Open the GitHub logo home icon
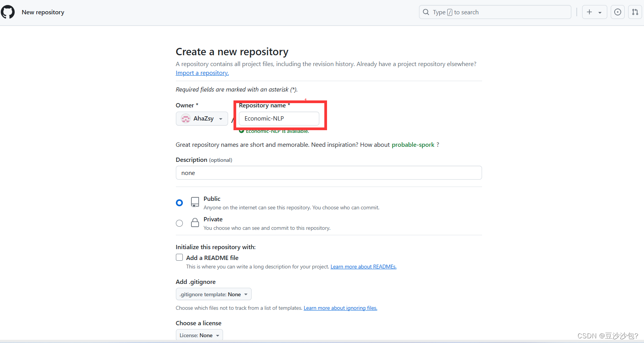This screenshot has width=644, height=343. (8, 12)
